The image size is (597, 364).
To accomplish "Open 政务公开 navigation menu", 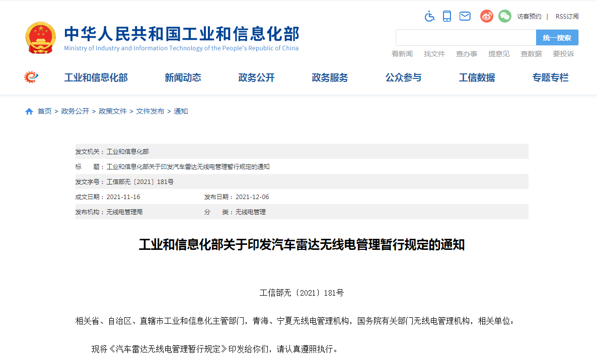I will pos(256,77).
